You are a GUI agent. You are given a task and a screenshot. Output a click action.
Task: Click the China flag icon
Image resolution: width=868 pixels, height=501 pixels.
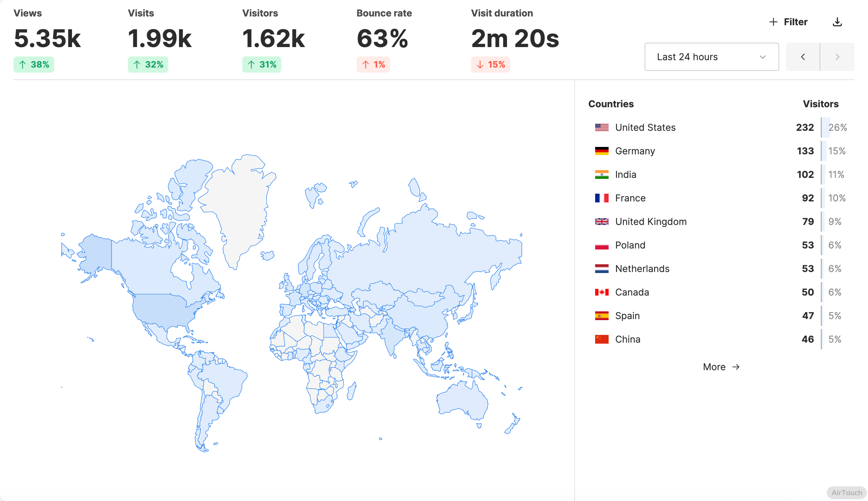(601, 339)
